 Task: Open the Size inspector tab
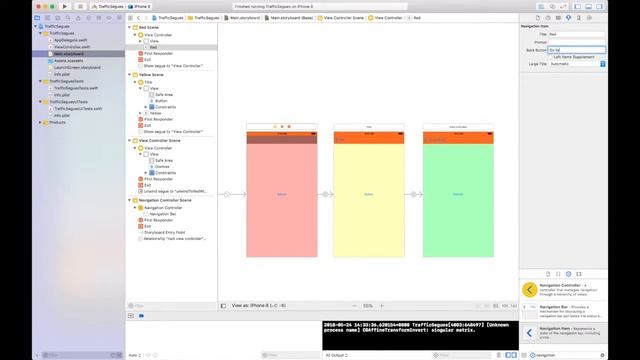(578, 18)
